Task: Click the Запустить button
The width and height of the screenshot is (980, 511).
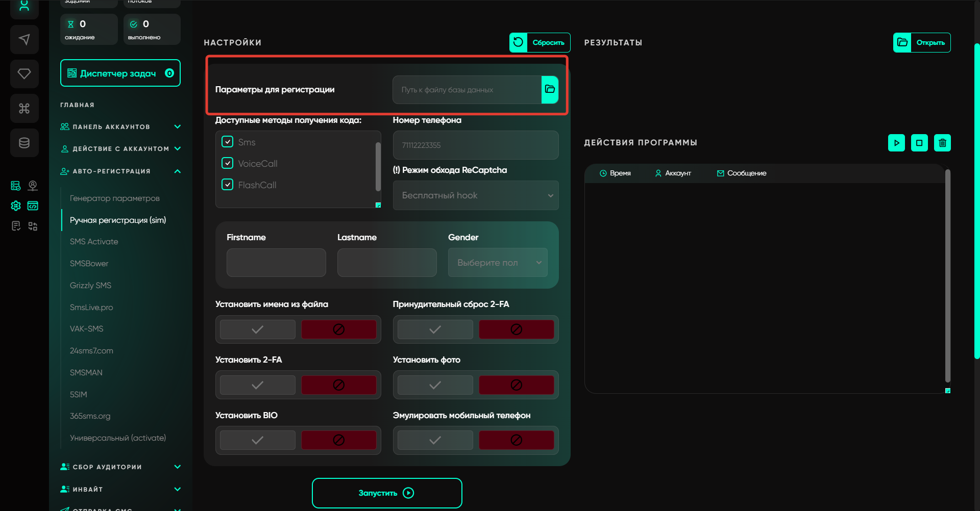Action: click(387, 493)
